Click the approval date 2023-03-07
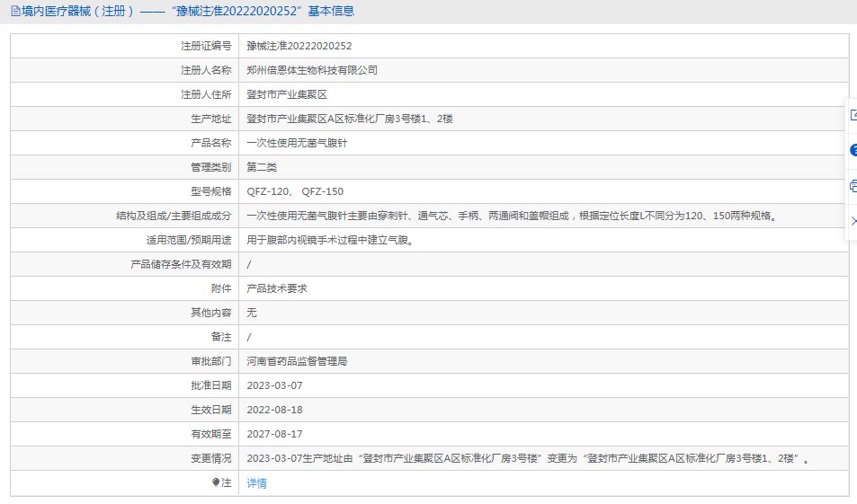 pyautogui.click(x=274, y=385)
